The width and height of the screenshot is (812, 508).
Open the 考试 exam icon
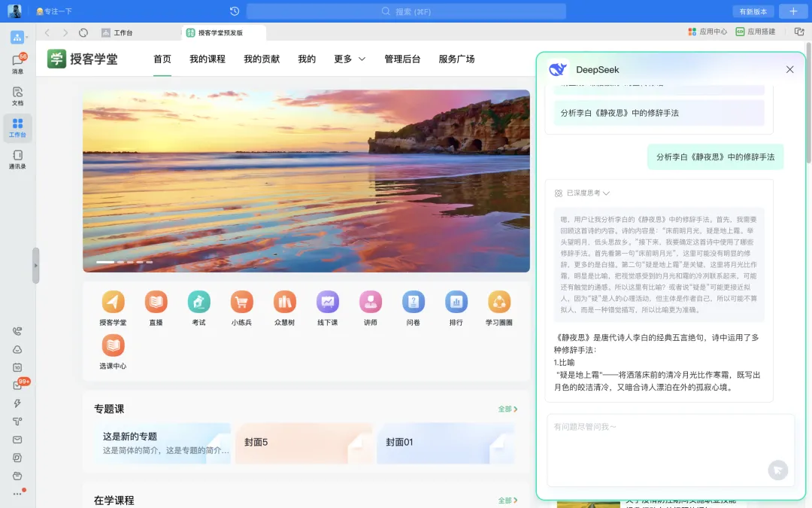[198, 303]
